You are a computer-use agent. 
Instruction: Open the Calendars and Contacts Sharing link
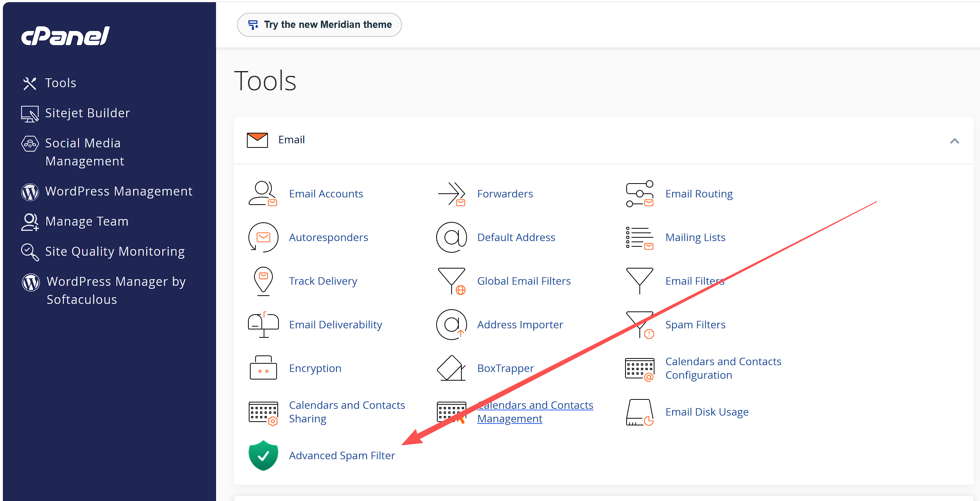point(347,412)
